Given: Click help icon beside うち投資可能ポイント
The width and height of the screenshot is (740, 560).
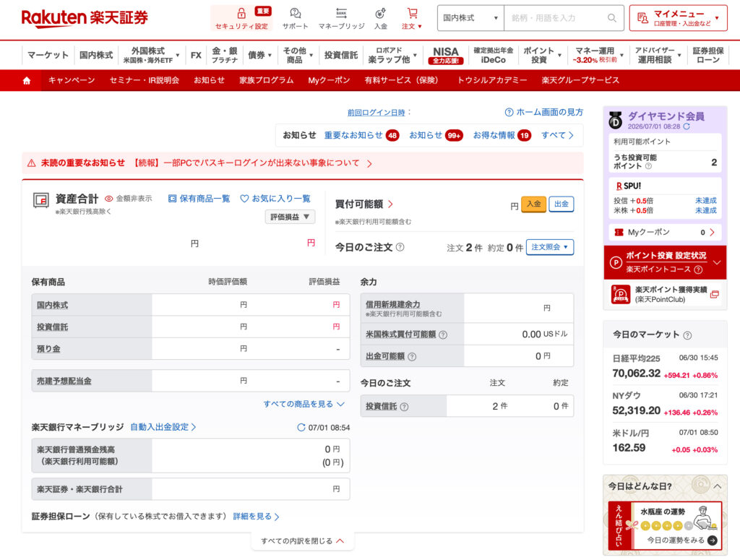Looking at the screenshot, I should coord(648,166).
